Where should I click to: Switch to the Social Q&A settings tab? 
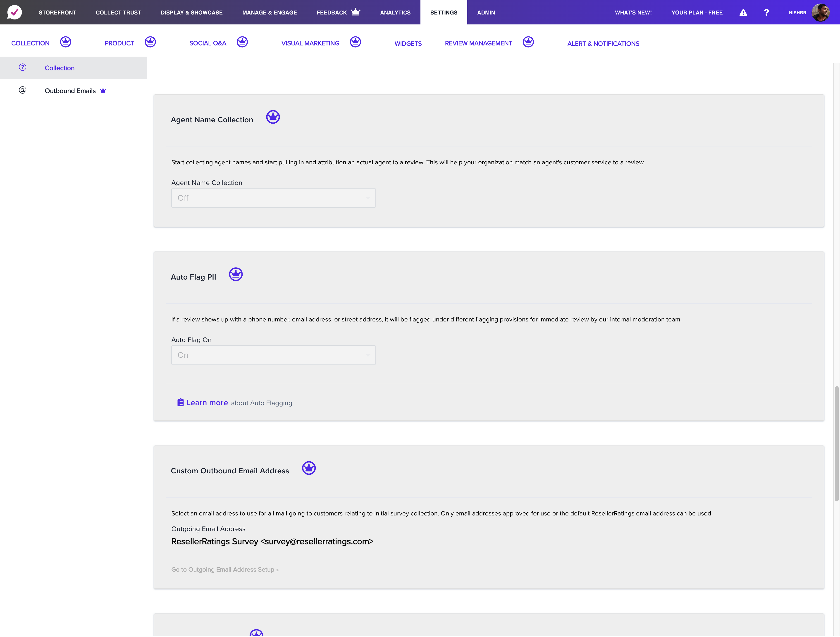(208, 43)
